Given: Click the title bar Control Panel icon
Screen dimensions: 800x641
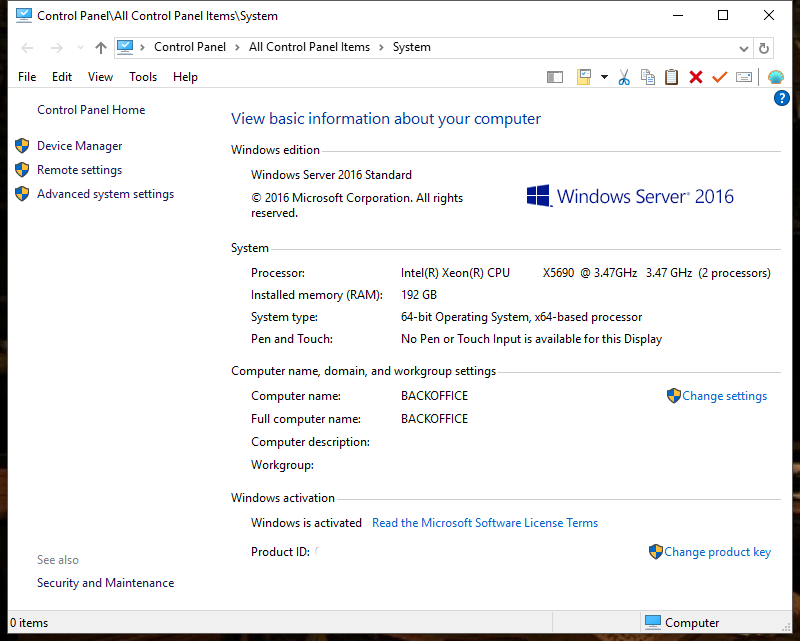Looking at the screenshot, I should point(23,15).
